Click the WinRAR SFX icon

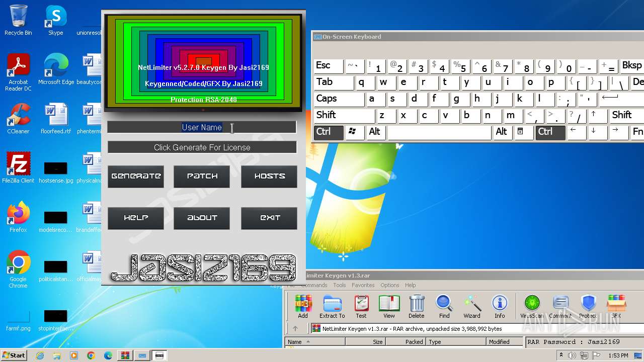coord(616,307)
